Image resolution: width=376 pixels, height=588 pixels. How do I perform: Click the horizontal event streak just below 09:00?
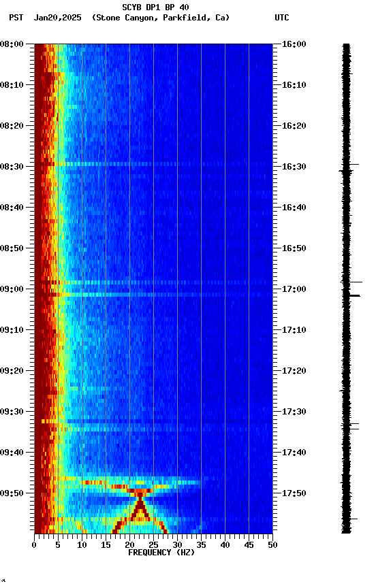click(x=153, y=295)
